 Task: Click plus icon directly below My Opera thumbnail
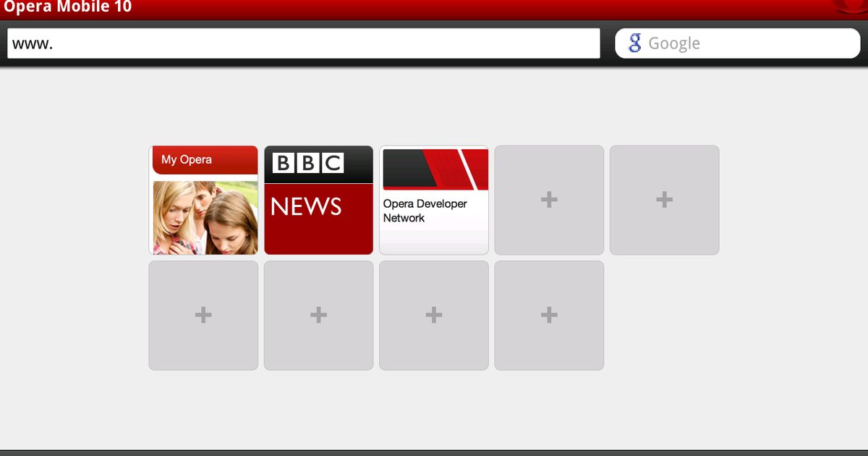[203, 314]
